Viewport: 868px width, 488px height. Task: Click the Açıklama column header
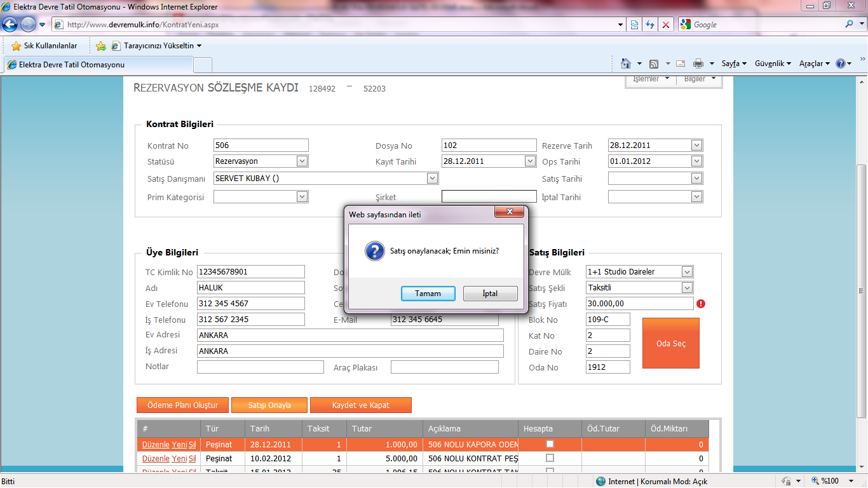(x=470, y=428)
